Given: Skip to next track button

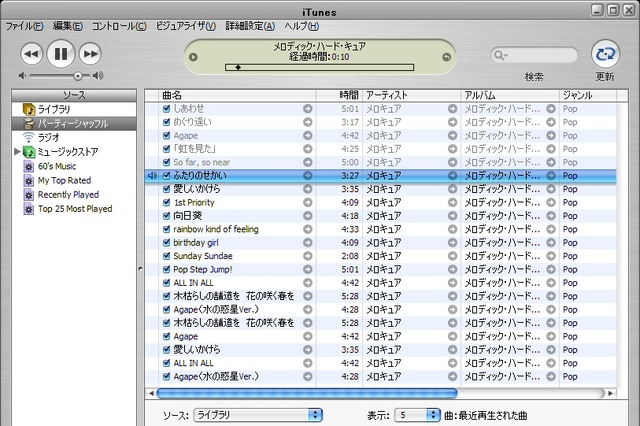Looking at the screenshot, I should (90, 54).
